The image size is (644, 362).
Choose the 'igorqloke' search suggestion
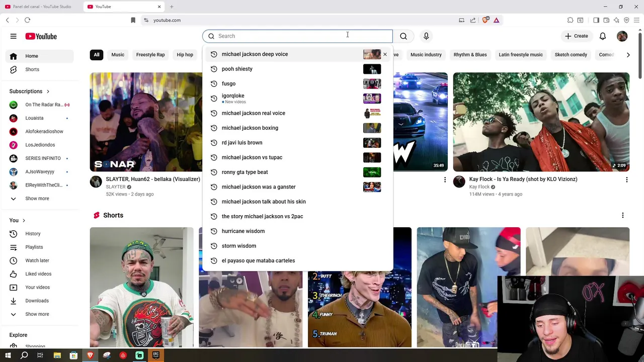(297, 99)
